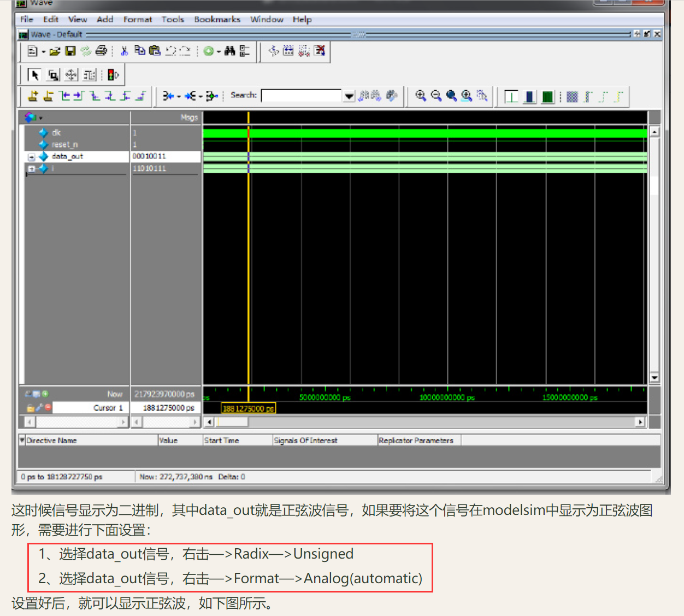Enable the select mode arrow tool
The image size is (684, 616).
(34, 74)
